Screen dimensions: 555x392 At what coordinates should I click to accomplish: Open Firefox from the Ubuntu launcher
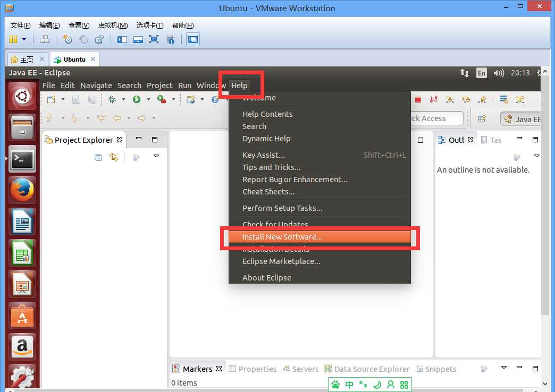pyautogui.click(x=22, y=190)
